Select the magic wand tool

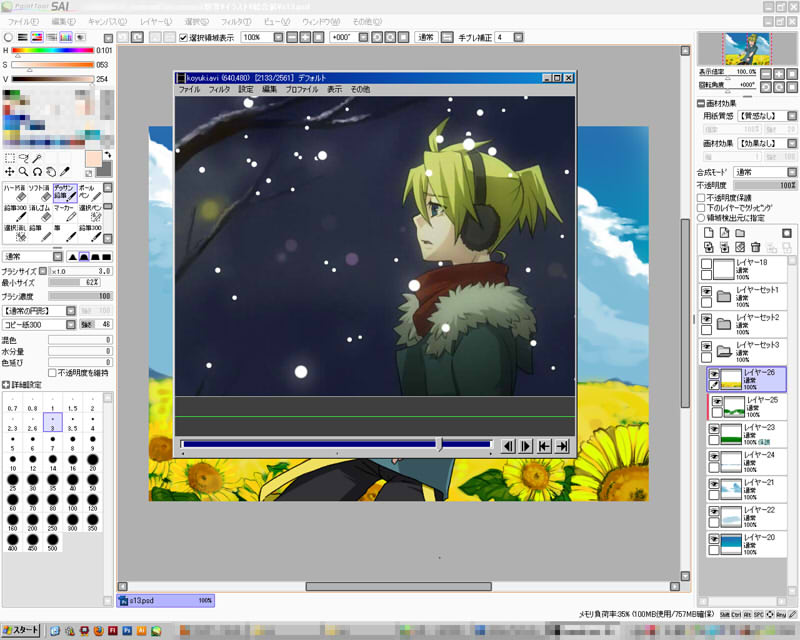click(37, 159)
